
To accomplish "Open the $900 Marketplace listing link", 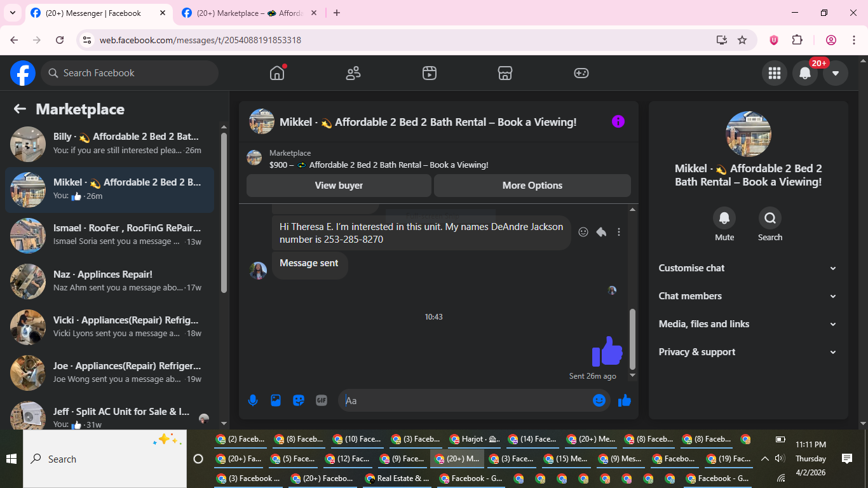I will click(x=379, y=165).
